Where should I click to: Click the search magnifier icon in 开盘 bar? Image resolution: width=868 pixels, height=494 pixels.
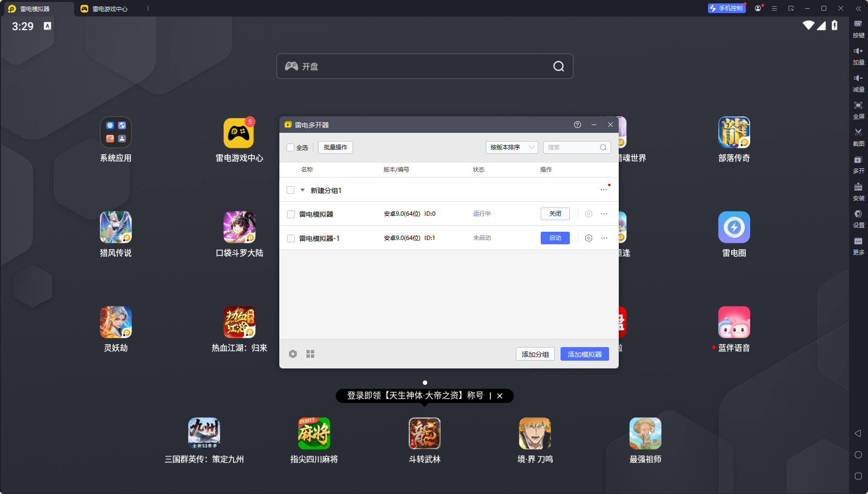point(559,66)
